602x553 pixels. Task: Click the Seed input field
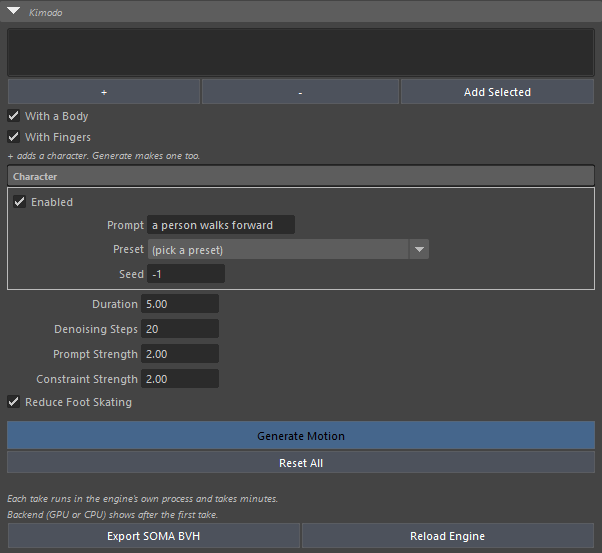coord(186,274)
